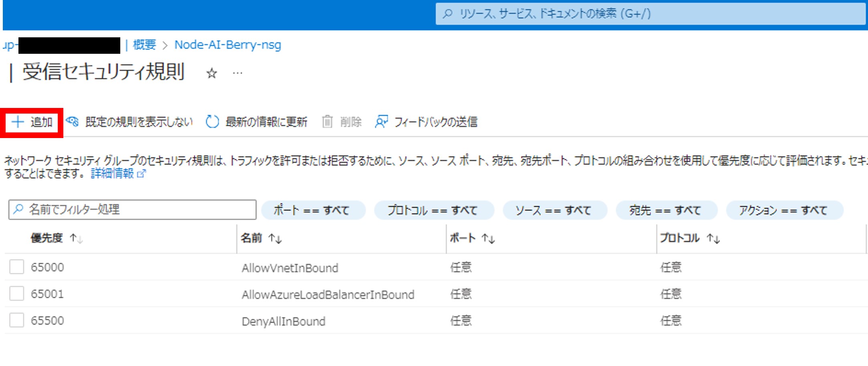Viewport: 868px width, 366px height.
Task: Sort by プロトコル column header
Action: click(690, 238)
